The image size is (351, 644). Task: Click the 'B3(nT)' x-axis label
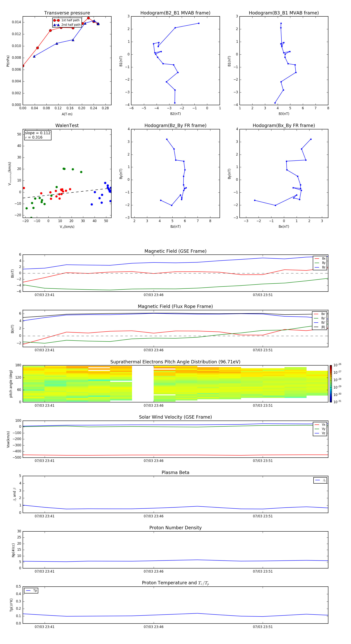284,114
